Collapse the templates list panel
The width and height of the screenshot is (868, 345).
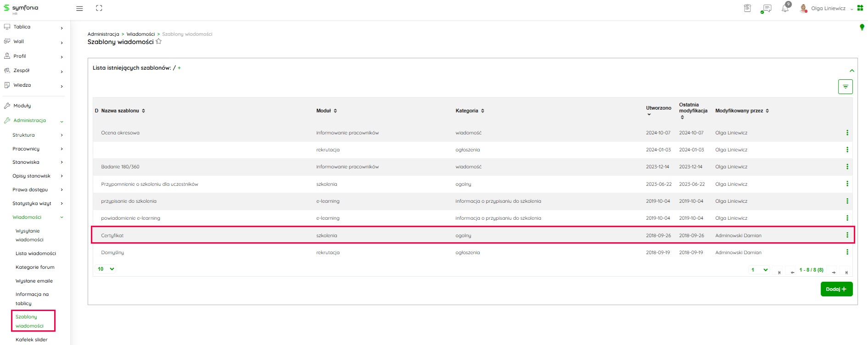[851, 71]
